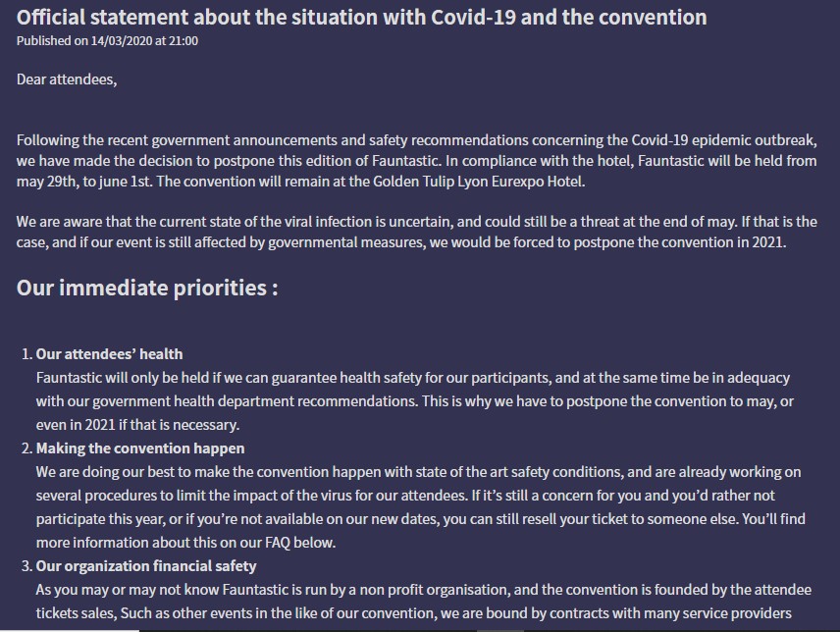Click the "Dear attendees," greeting

66,79
